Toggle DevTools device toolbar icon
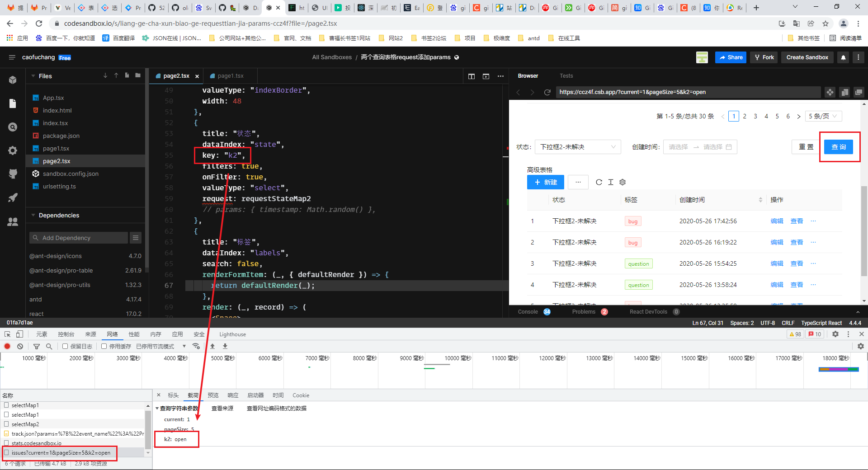The width and height of the screenshot is (868, 470). [19, 334]
